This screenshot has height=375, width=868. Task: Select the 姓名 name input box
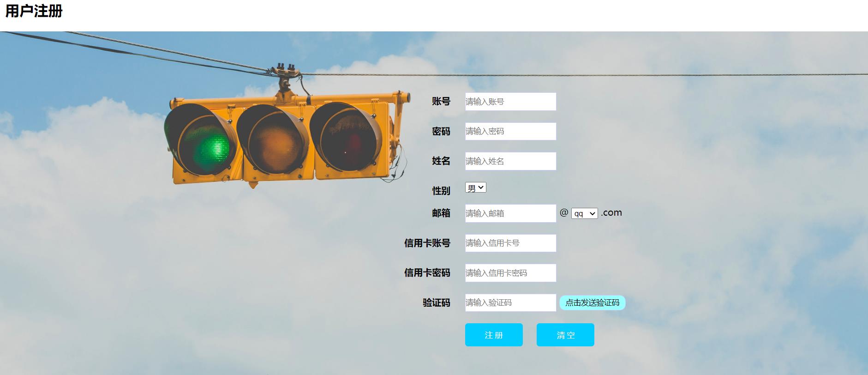510,161
